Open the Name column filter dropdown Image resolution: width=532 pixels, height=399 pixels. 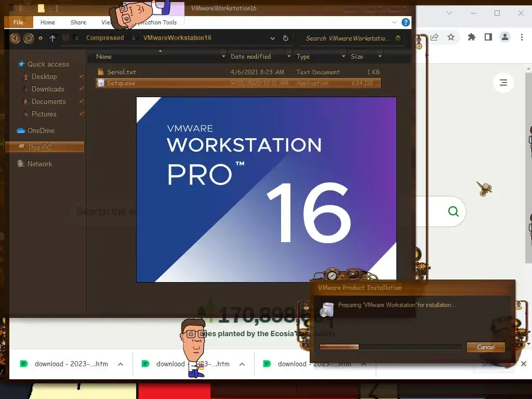click(x=223, y=56)
